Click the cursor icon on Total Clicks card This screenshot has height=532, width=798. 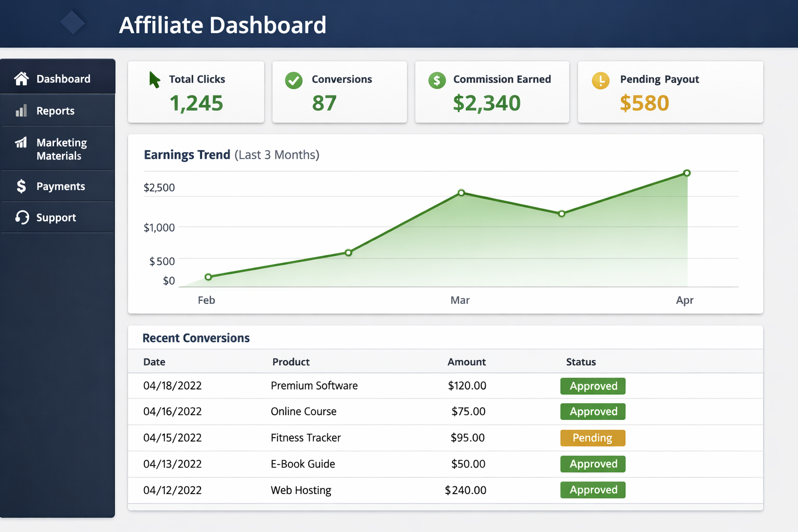coord(154,81)
